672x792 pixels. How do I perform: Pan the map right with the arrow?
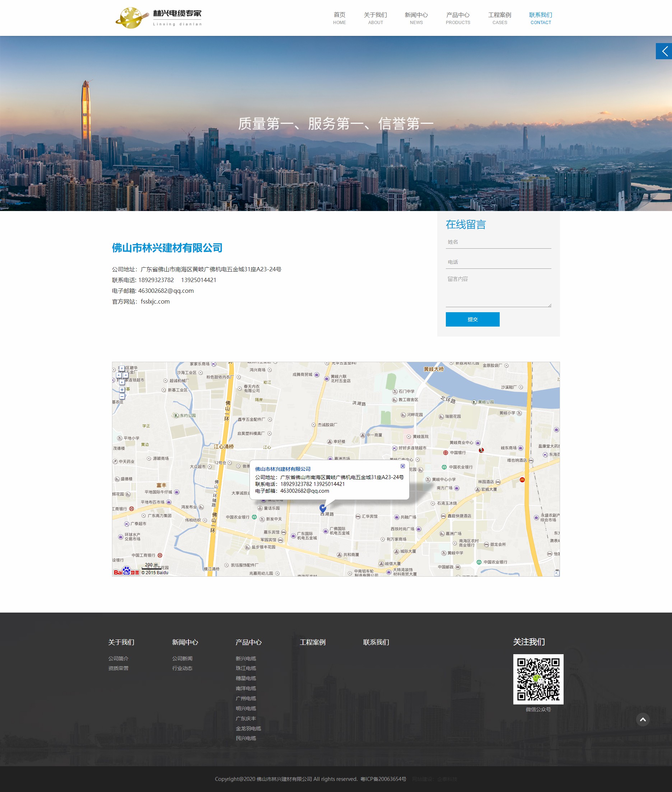click(x=125, y=375)
